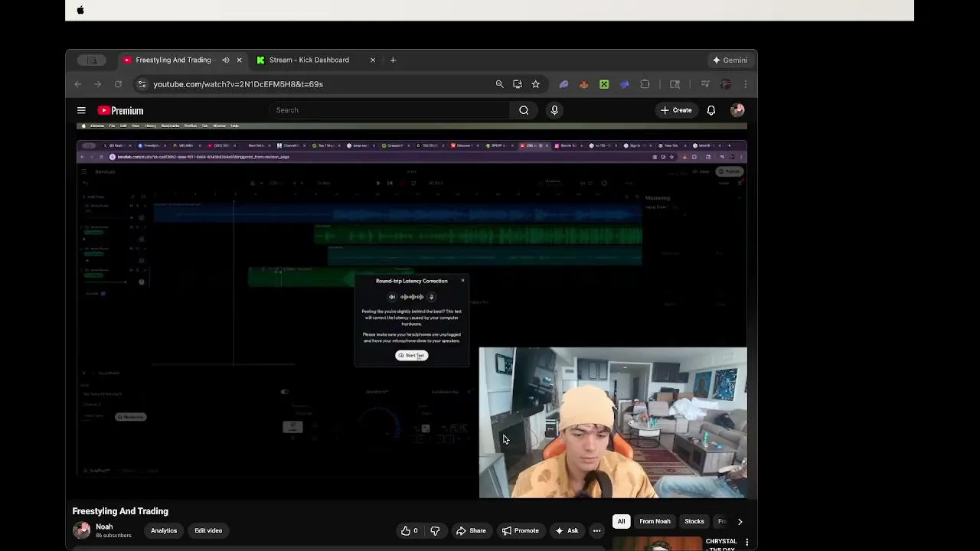This screenshot has height=551, width=980.
Task: Open a new browser tab
Action: pyautogui.click(x=393, y=60)
